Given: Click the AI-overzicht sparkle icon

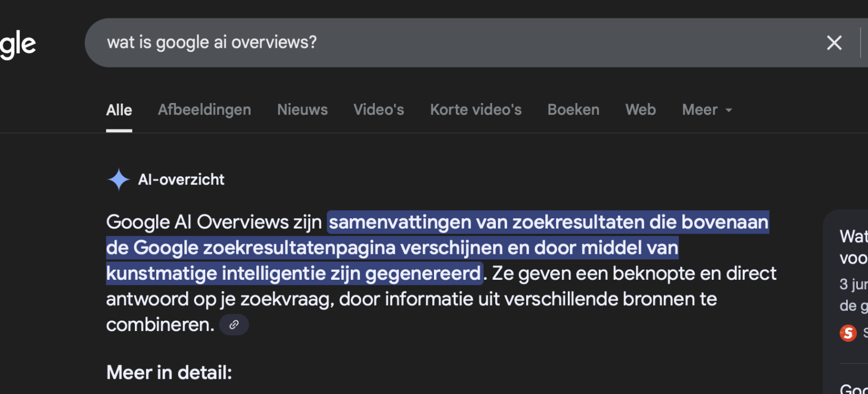Looking at the screenshot, I should point(119,180).
